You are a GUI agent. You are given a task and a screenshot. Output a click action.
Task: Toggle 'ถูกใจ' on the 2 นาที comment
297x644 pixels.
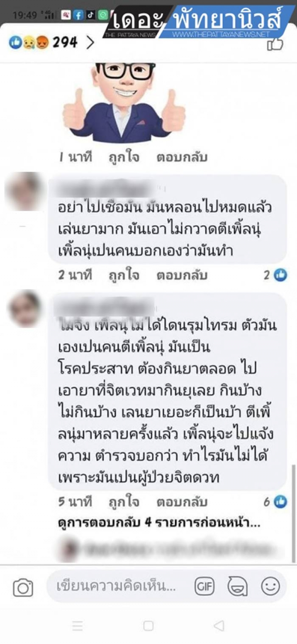(124, 275)
